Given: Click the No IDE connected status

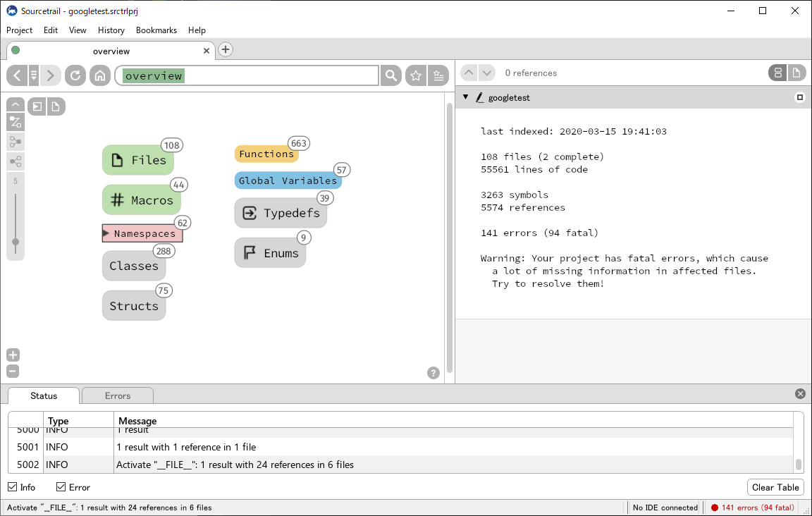Looking at the screenshot, I should click(665, 508).
